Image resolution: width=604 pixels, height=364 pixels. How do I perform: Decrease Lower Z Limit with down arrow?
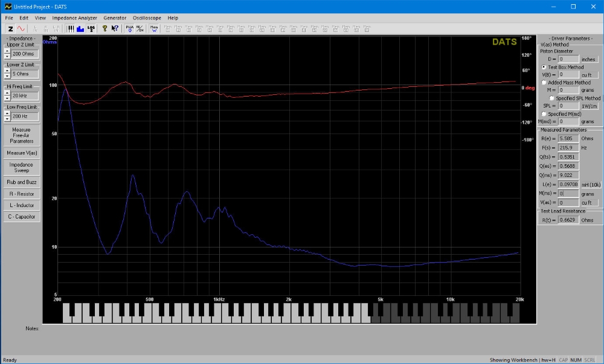[x=7, y=76]
